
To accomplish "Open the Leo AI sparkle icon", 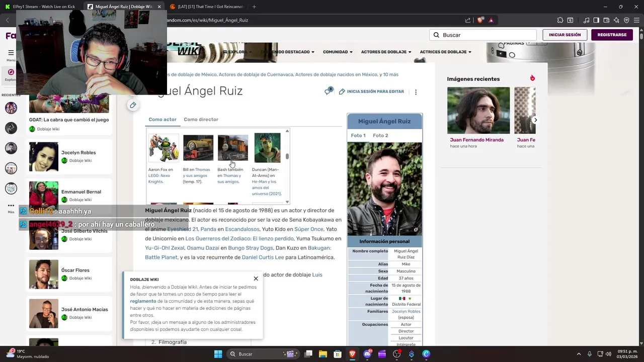I will tap(616, 20).
